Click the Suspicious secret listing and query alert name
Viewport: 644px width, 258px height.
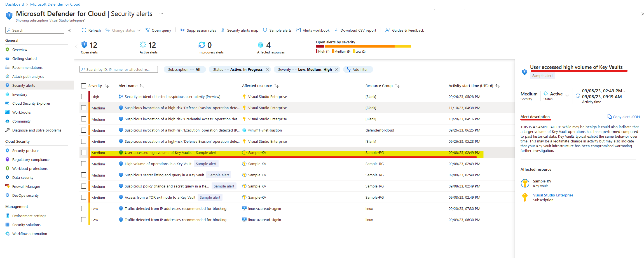click(164, 175)
